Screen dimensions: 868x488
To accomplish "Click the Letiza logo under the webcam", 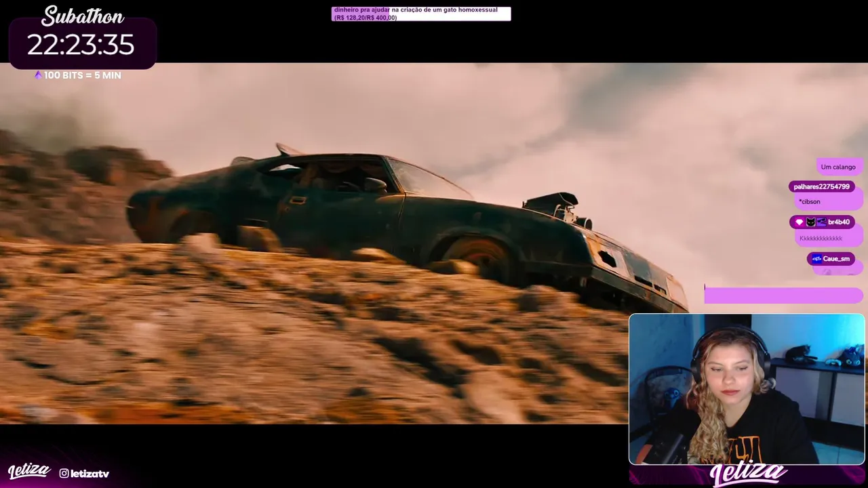I will click(748, 474).
